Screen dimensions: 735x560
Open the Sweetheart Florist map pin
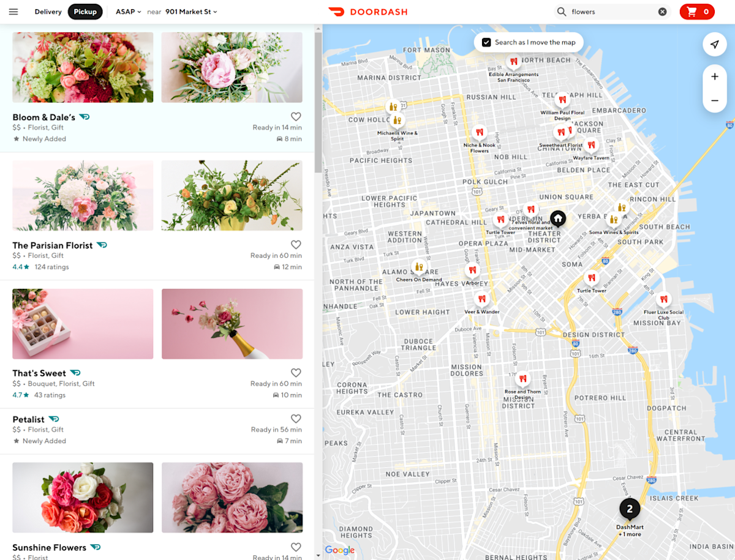[560, 132]
